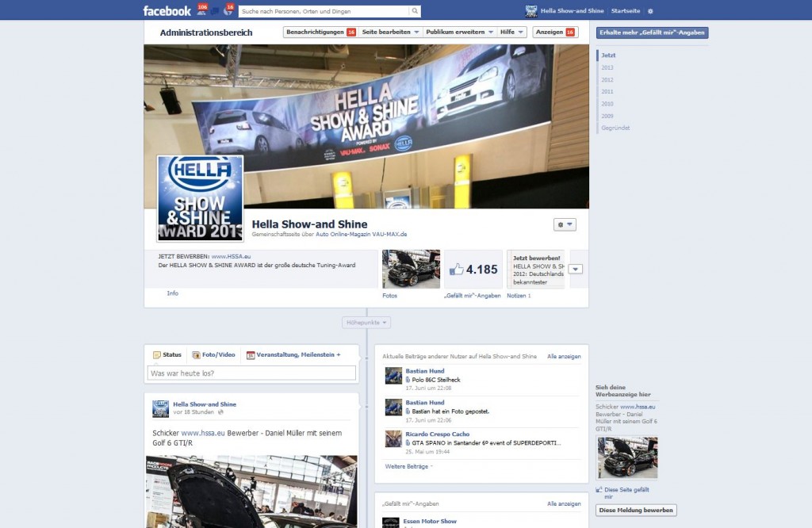Open the Hilfe dropdown menu
This screenshot has width=812, height=528.
tap(511, 33)
